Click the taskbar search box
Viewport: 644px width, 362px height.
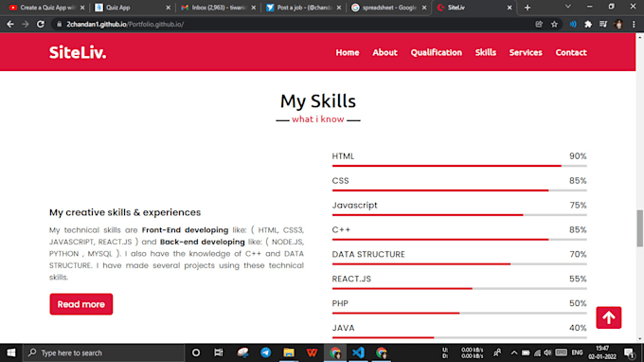tap(103, 353)
